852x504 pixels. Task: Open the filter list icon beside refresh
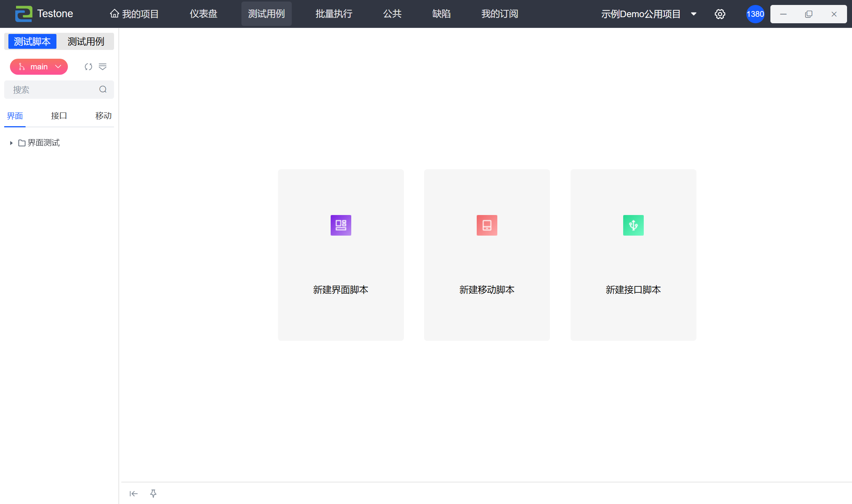[103, 67]
